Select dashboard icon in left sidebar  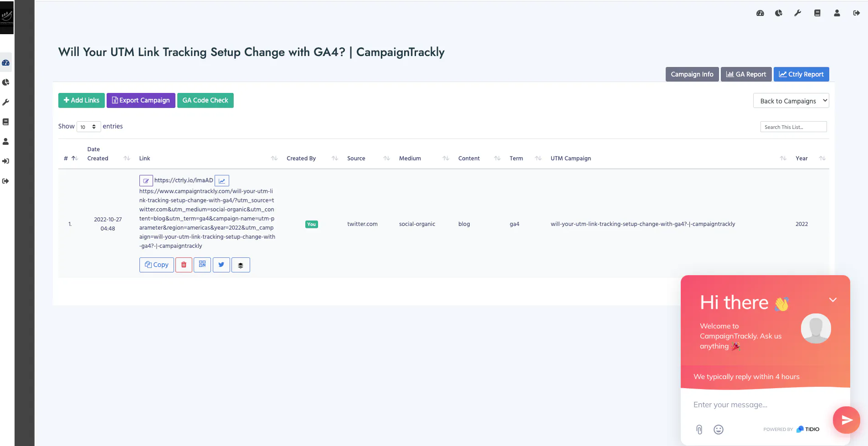tap(6, 63)
